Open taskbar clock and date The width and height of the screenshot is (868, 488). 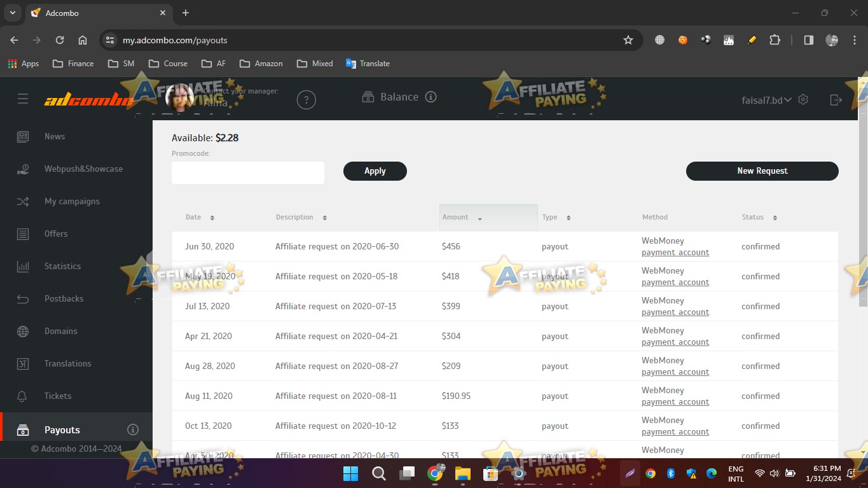[x=823, y=473]
